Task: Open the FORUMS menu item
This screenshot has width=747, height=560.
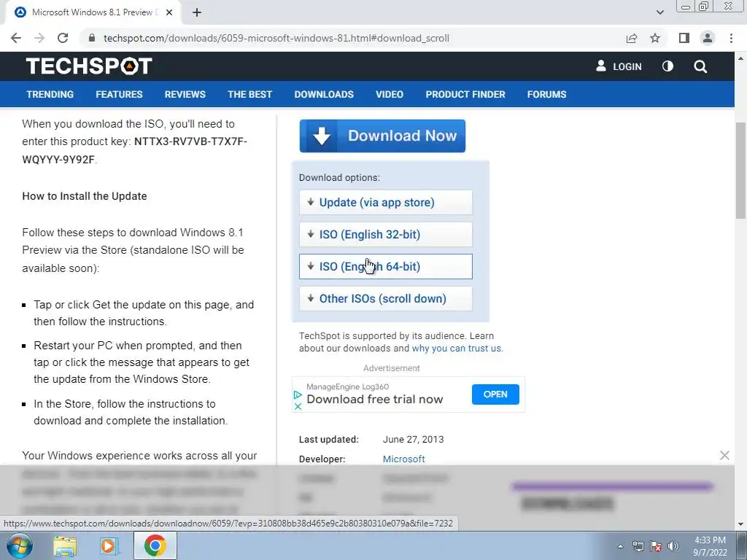Action: 546,94
